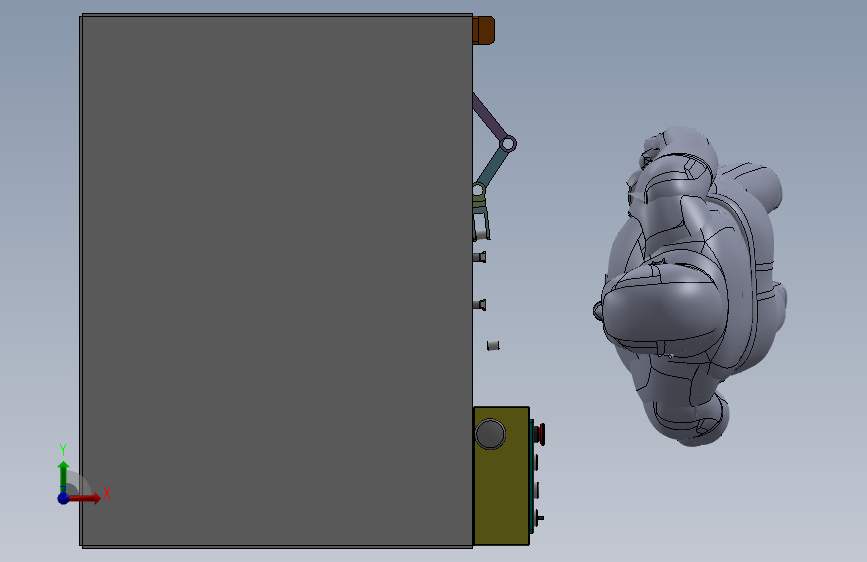Click the green Y axis of the triad
Viewport: 867px width, 562px height.
point(63,476)
